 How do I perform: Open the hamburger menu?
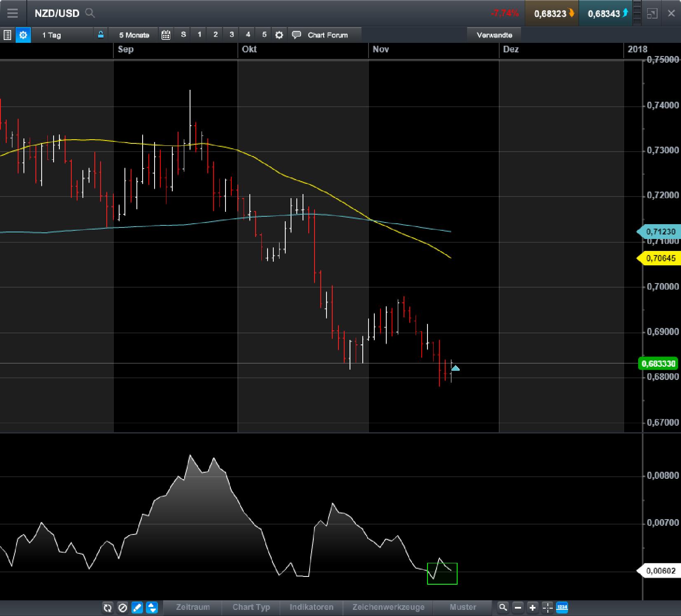(x=13, y=13)
